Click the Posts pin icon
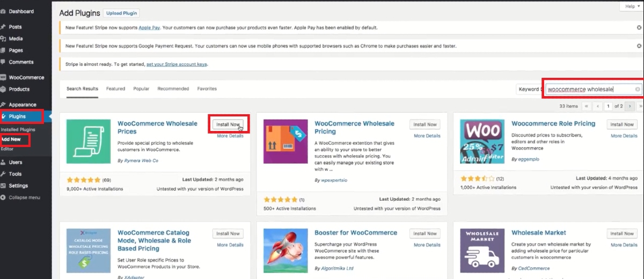644x279 pixels. click(x=3, y=27)
